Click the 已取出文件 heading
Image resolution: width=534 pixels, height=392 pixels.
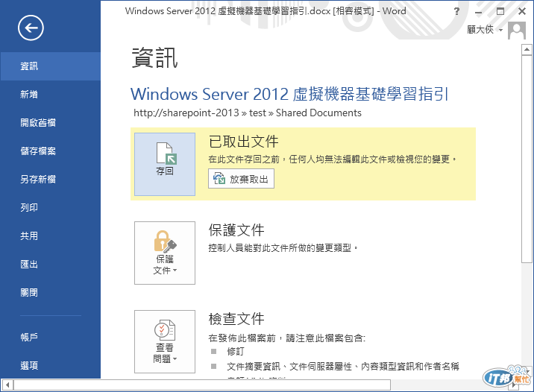243,142
